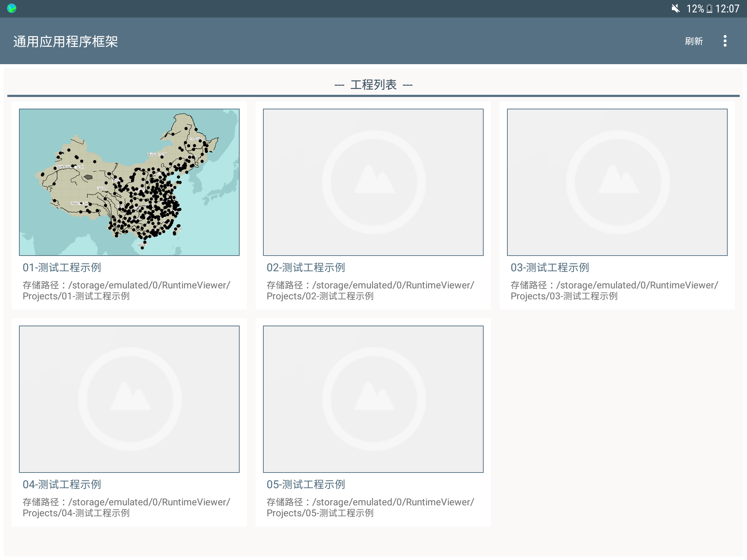Viewport: 747px width, 560px height.
Task: Open the placeholder image of project 05
Action: (x=373, y=399)
